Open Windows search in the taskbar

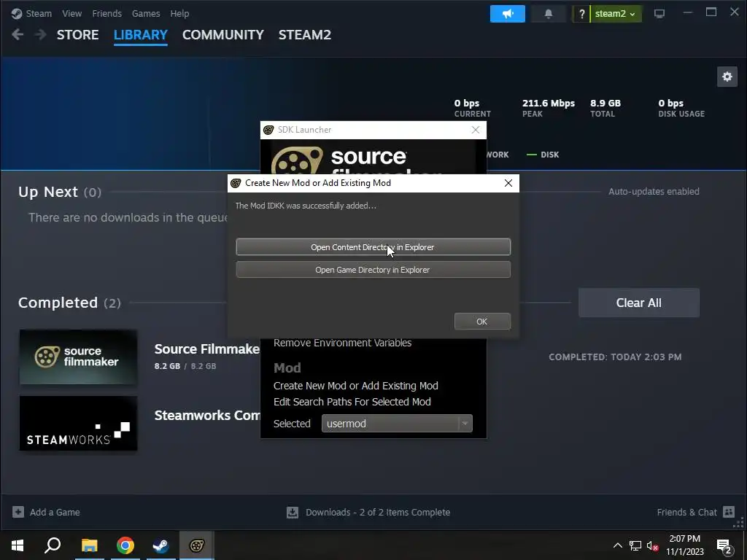[x=53, y=545]
